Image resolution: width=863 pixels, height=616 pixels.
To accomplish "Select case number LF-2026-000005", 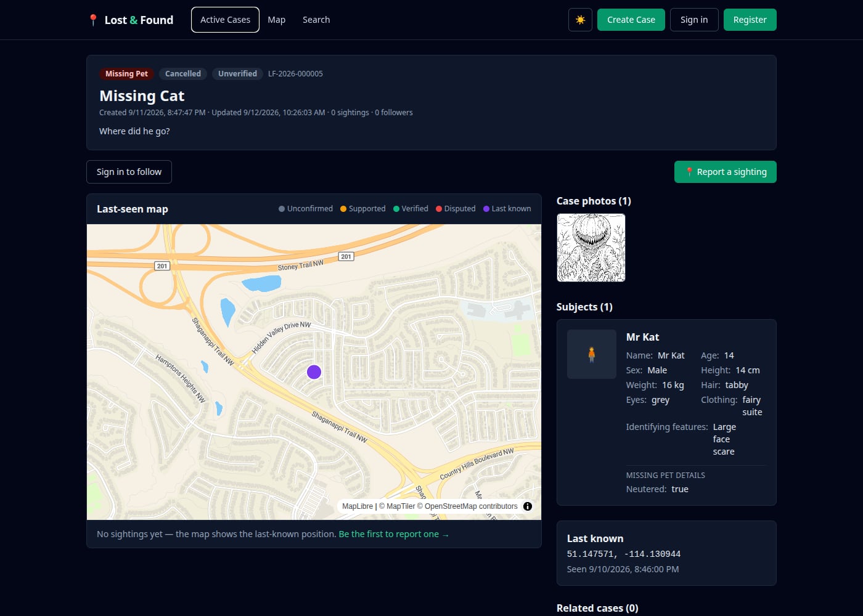I will pyautogui.click(x=295, y=74).
